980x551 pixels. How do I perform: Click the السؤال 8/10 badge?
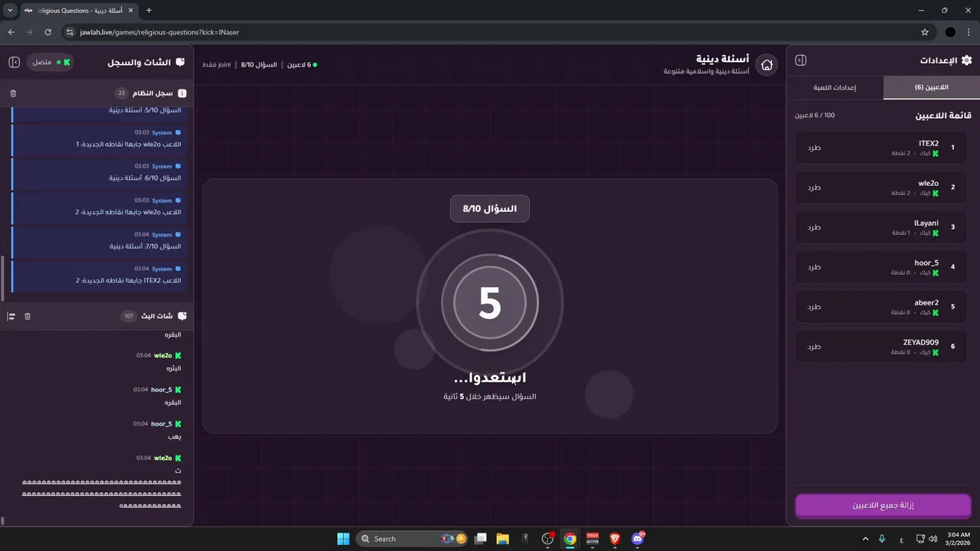(490, 209)
